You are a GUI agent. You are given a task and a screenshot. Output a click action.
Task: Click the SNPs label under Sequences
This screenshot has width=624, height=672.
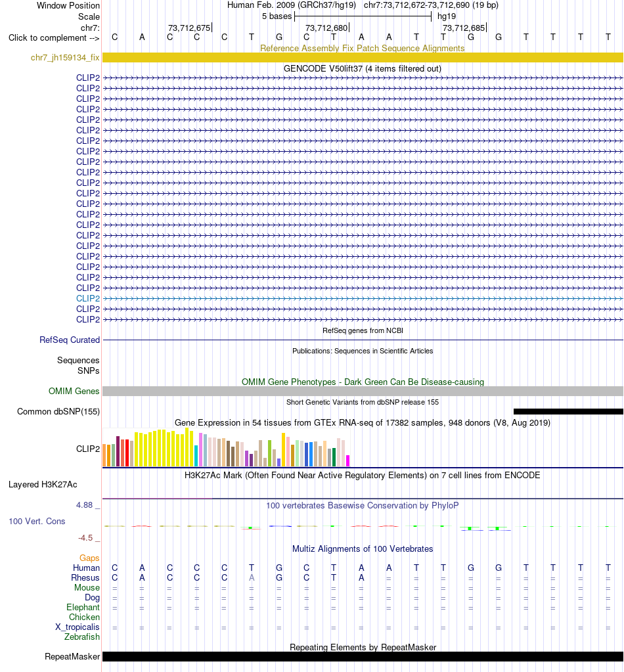[x=88, y=370]
